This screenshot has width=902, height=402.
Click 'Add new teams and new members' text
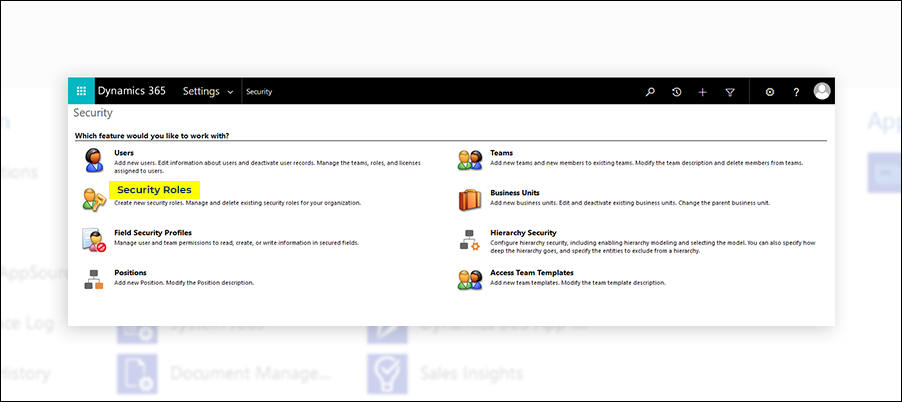pos(647,163)
